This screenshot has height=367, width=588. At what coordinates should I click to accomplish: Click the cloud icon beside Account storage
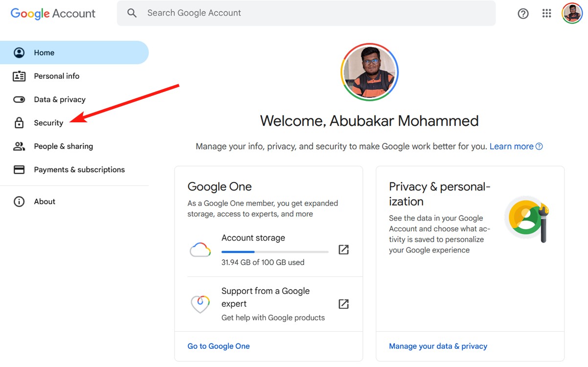pyautogui.click(x=200, y=250)
